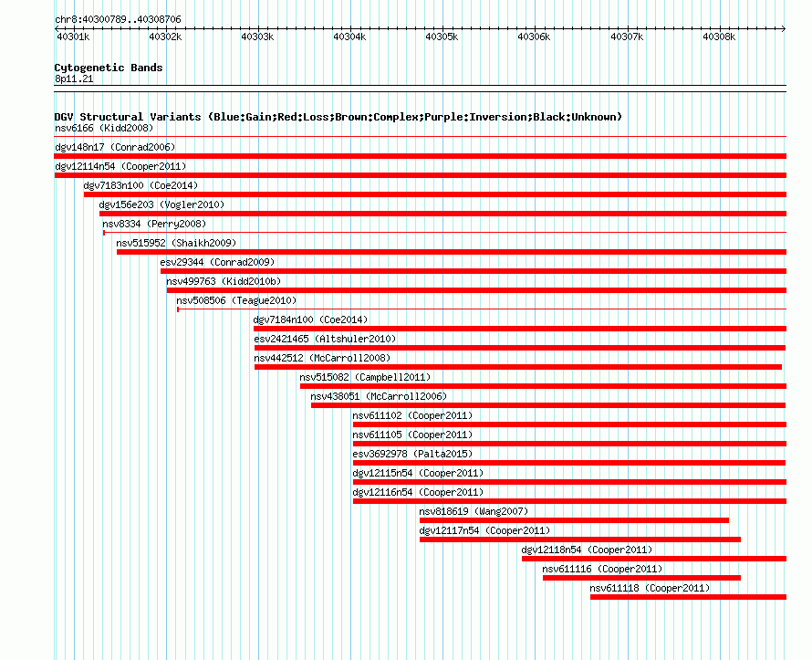Click the thin red line under nsv8334 (Perry2008)
812x660 pixels.
pyautogui.click(x=444, y=233)
